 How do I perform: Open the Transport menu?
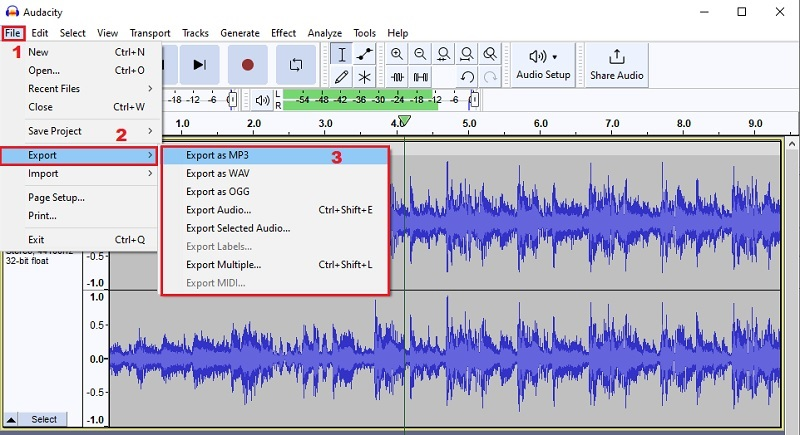click(149, 33)
